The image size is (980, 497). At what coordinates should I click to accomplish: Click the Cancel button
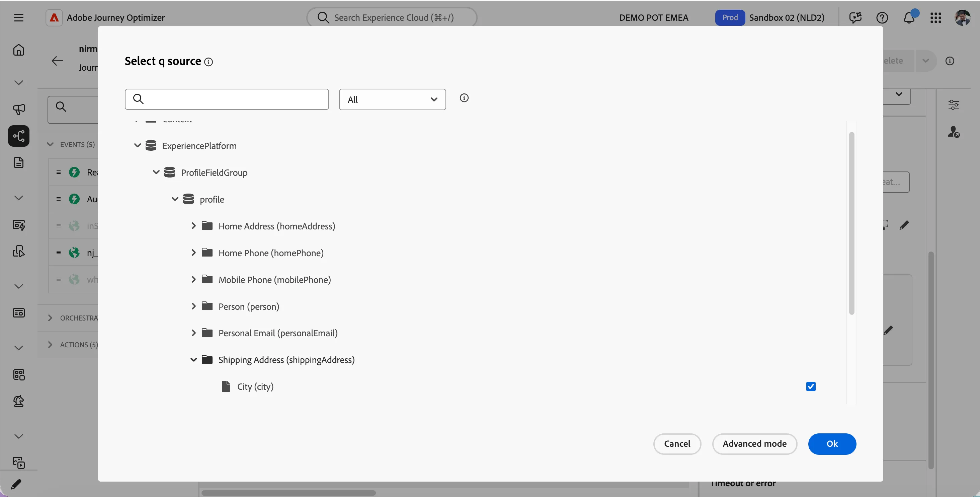pyautogui.click(x=677, y=444)
